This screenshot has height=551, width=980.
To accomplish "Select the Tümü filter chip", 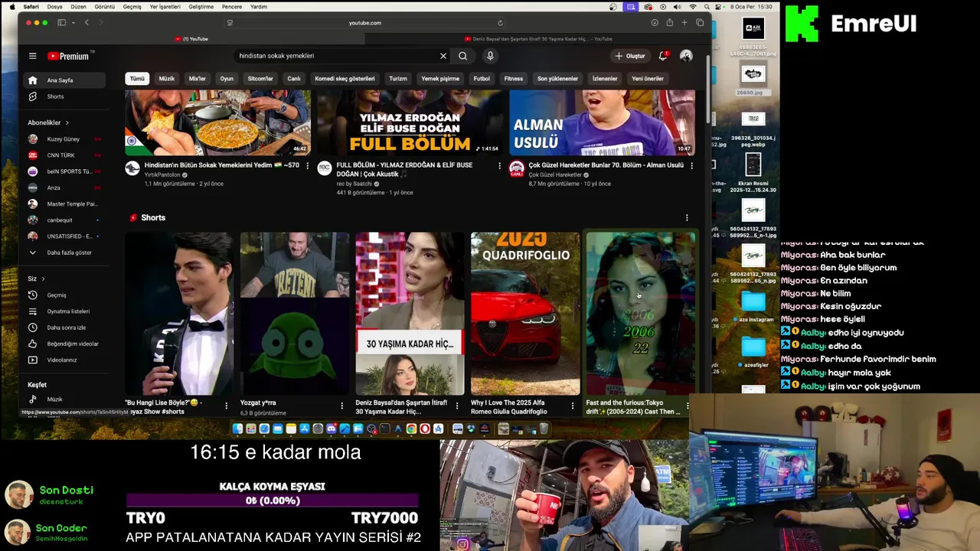I will [137, 79].
